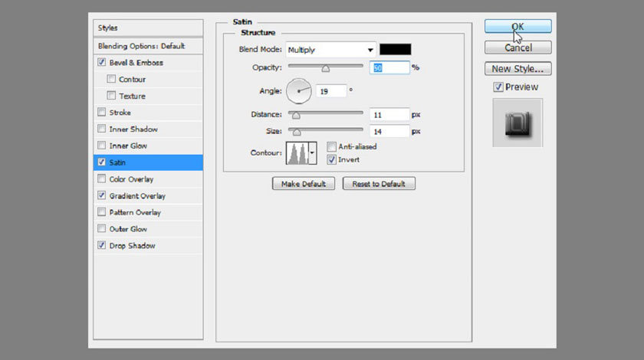Click the New Style... button

pos(518,68)
